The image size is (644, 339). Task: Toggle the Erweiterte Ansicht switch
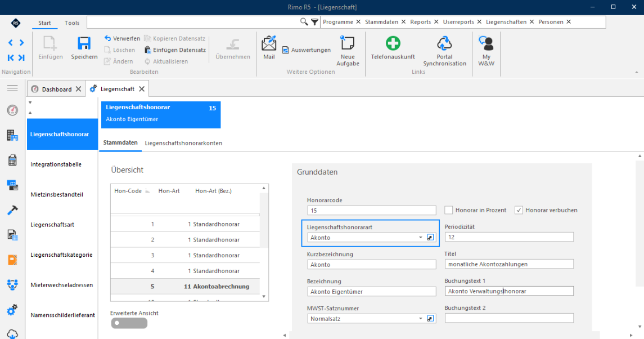129,323
